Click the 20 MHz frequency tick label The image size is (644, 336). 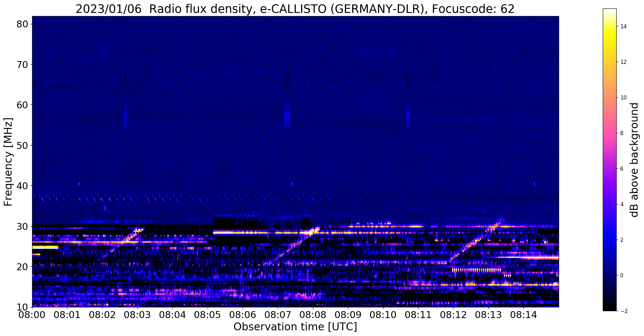pyautogui.click(x=22, y=266)
